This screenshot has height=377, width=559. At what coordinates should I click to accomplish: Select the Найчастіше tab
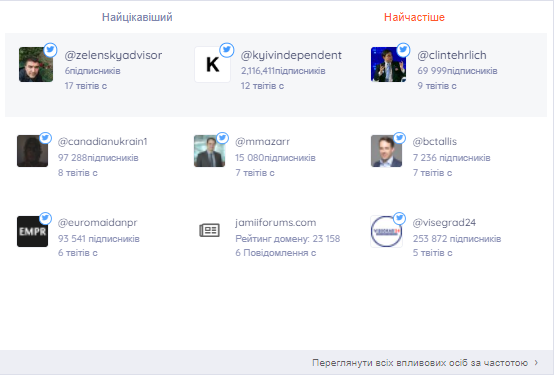[x=414, y=17]
